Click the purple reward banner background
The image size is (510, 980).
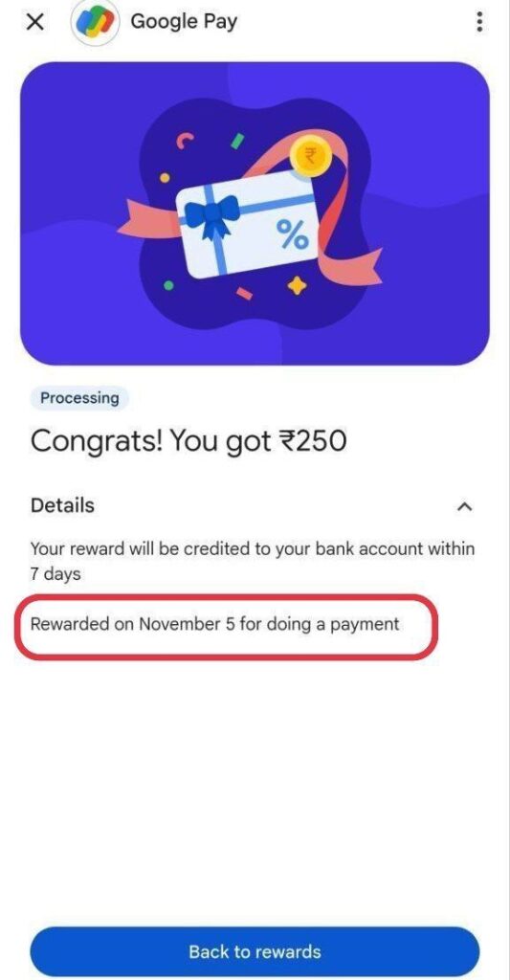255,213
